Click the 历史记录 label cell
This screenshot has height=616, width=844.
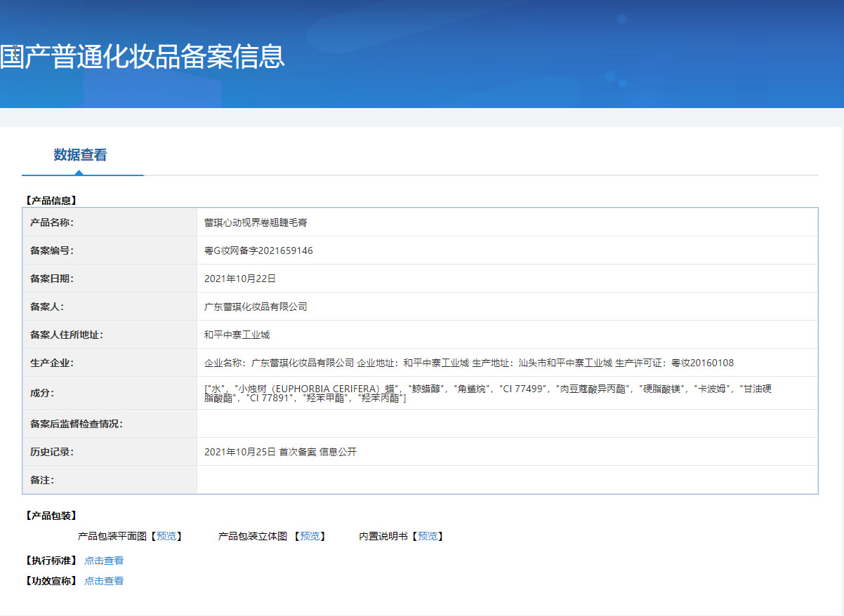[110, 452]
